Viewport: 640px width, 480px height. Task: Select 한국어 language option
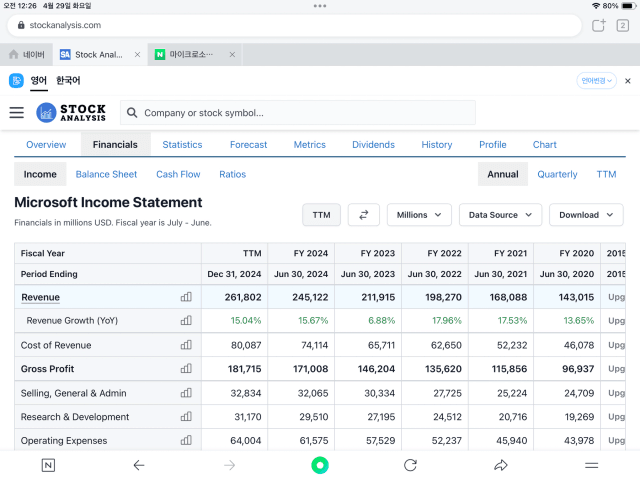click(68, 80)
